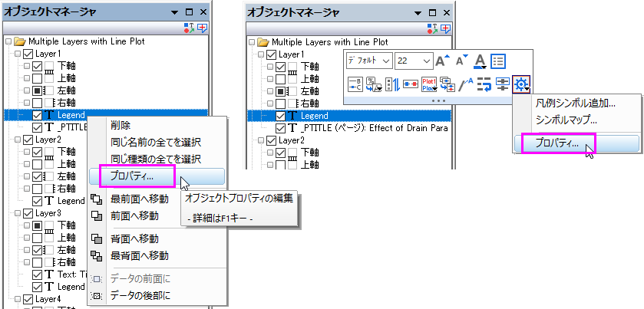The image size is (644, 309).
Task: Click the send-backward icon in context menu
Action: tap(96, 238)
